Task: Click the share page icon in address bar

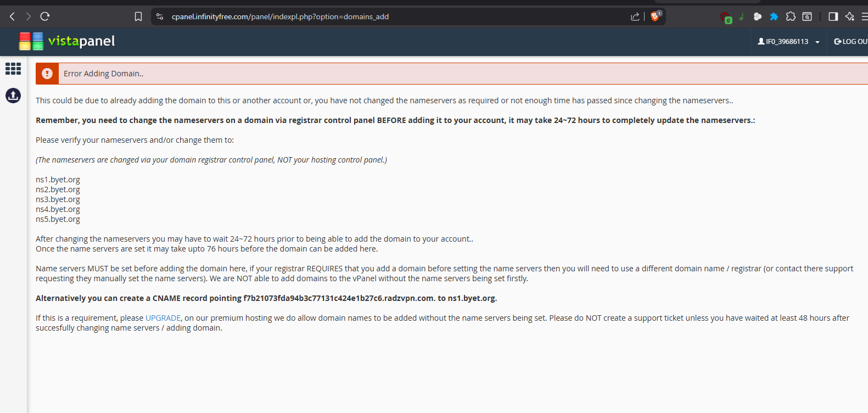Action: 635,16
